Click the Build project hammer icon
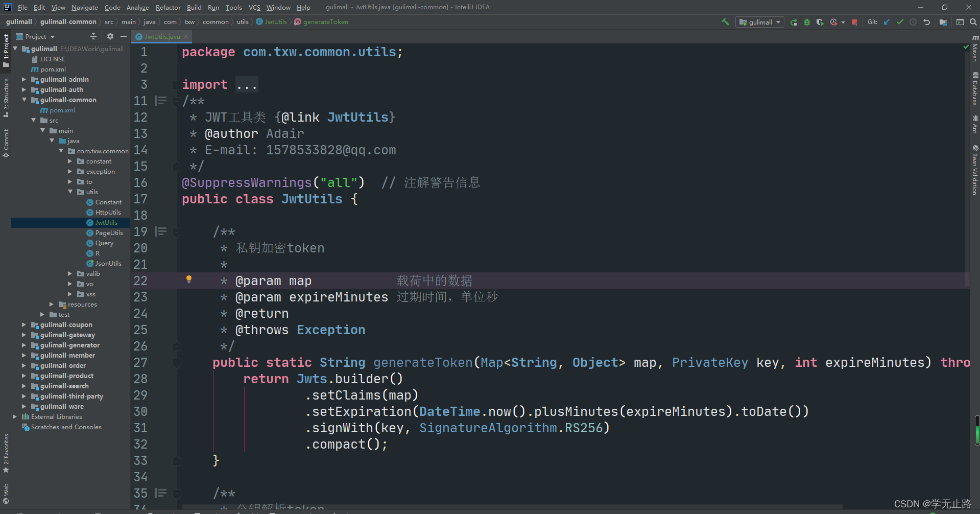Viewport: 980px width, 514px height. coord(725,22)
